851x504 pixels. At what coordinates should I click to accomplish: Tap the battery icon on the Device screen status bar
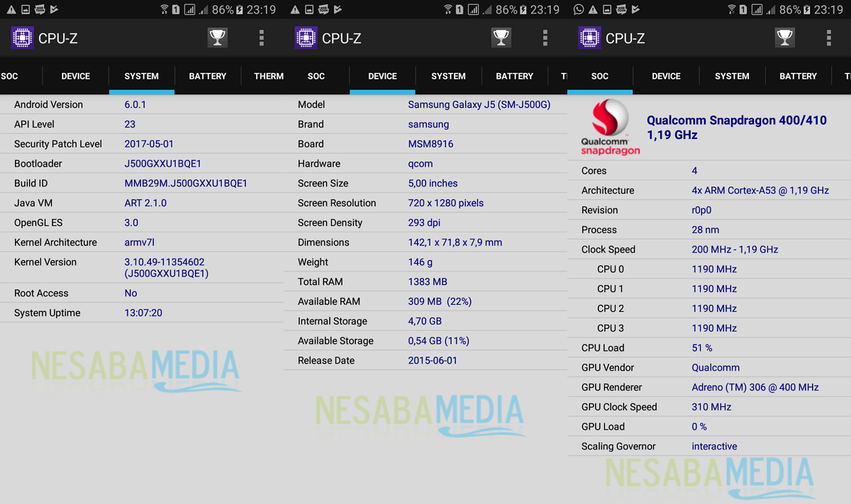pyautogui.click(x=524, y=9)
